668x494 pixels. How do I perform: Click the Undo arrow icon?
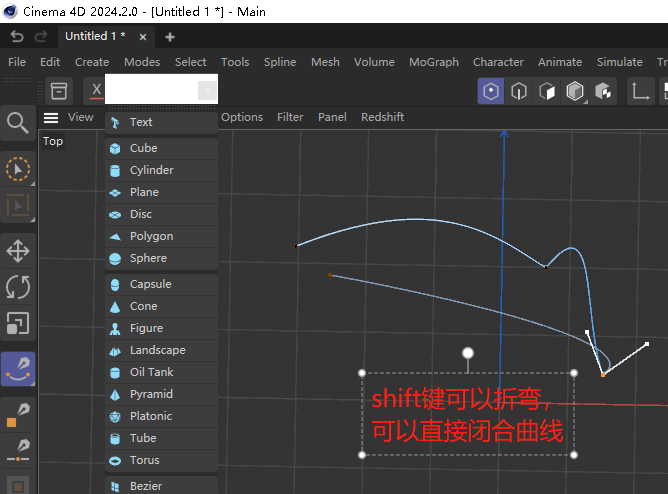click(17, 37)
